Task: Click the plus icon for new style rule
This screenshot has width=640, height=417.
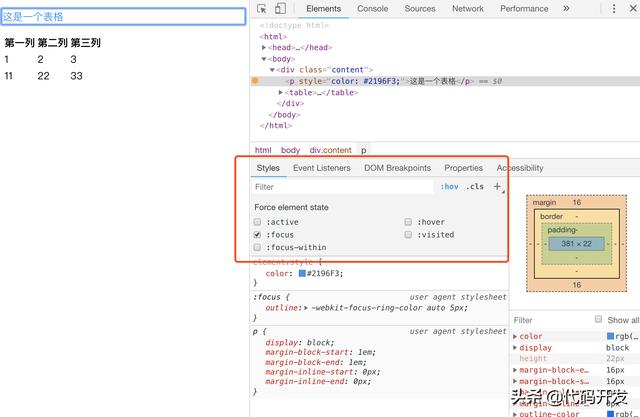Action: [497, 186]
